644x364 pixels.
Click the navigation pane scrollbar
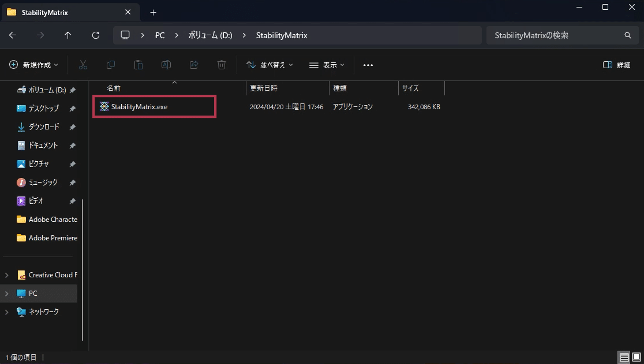click(x=83, y=269)
